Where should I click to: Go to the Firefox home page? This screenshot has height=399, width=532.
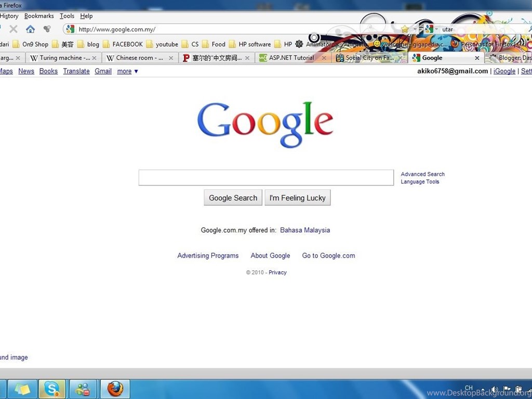point(31,29)
